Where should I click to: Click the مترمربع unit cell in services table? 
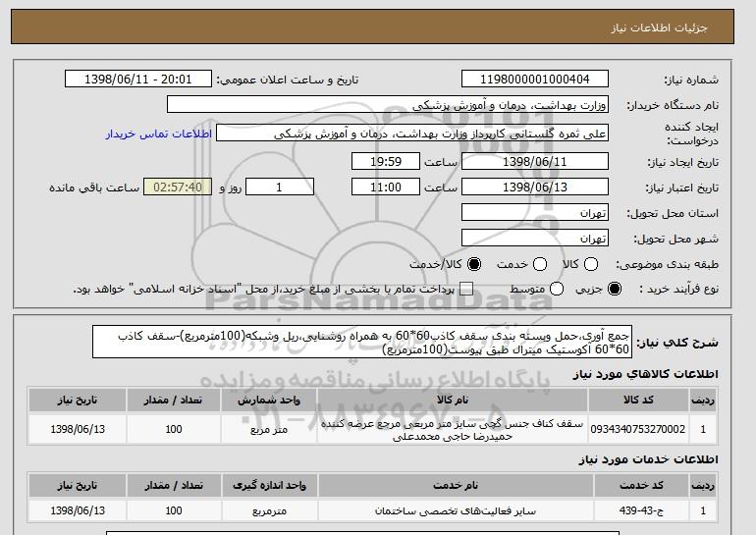pos(270,510)
